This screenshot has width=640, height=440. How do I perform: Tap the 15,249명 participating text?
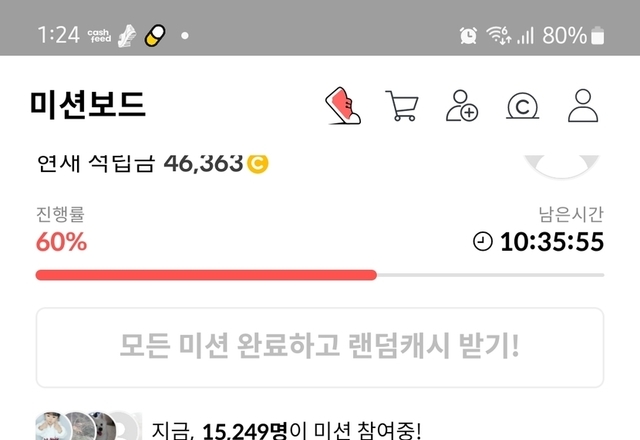pyautogui.click(x=245, y=431)
